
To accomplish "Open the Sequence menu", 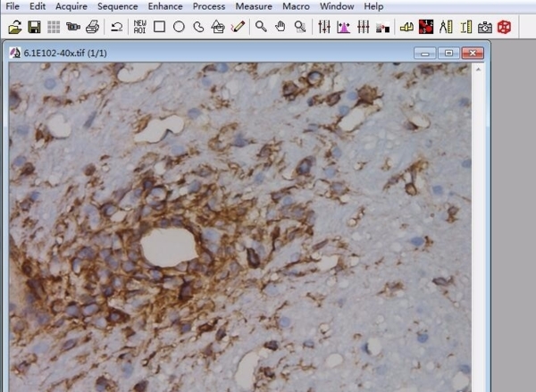I will 118,6.
